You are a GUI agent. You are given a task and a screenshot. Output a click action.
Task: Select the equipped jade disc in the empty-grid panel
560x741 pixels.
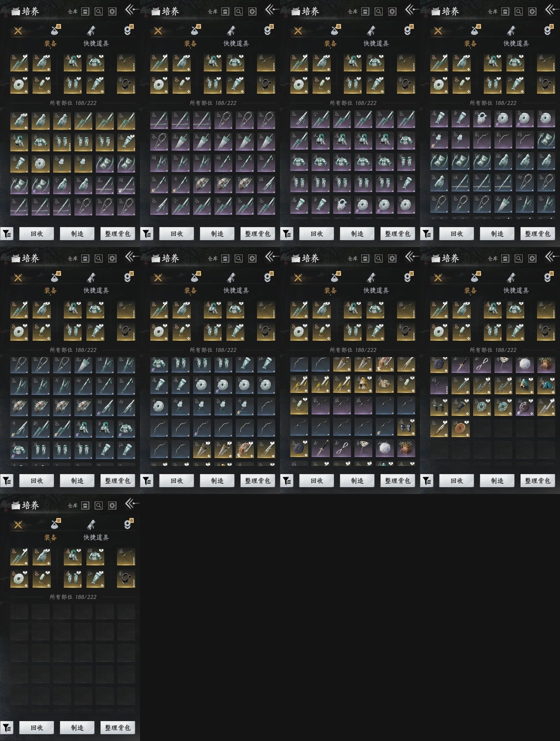[19, 579]
